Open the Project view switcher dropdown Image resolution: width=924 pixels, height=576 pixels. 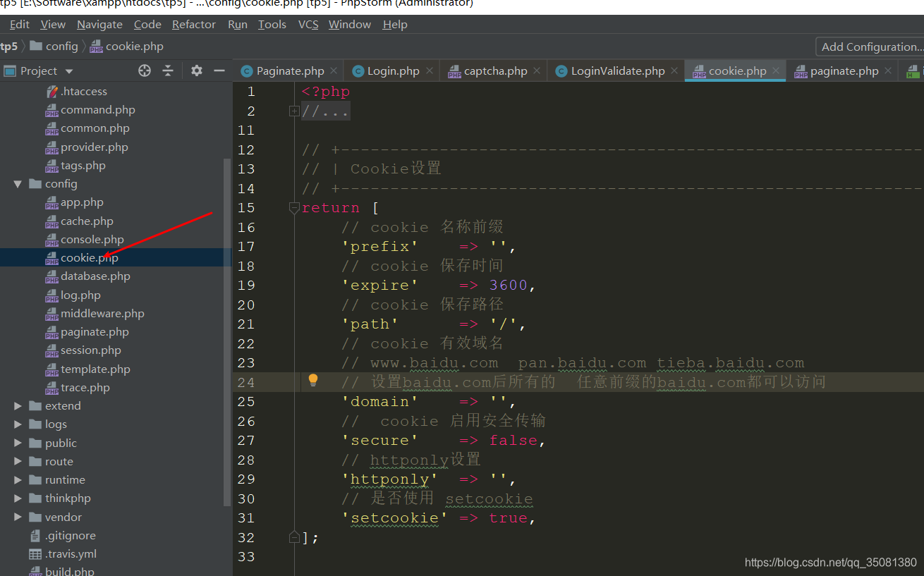(x=68, y=71)
